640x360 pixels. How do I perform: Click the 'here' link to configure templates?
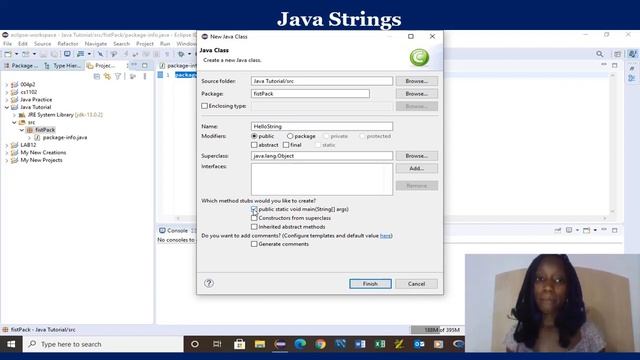tap(385, 236)
